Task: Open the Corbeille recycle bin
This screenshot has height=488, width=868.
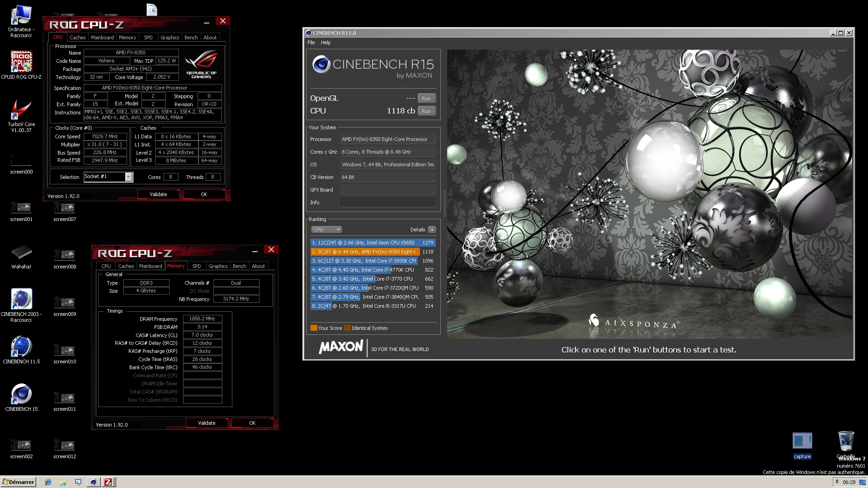Action: click(845, 445)
